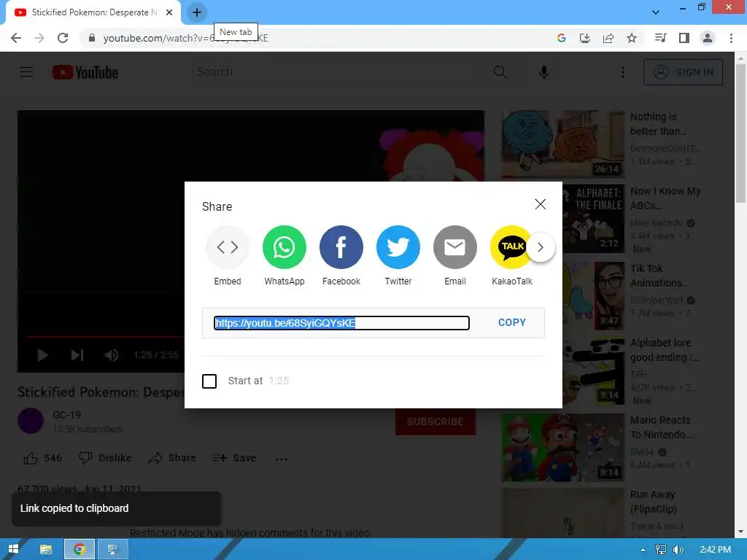Screen dimensions: 747x560
Task: Search with voice microphone
Action: 543,72
